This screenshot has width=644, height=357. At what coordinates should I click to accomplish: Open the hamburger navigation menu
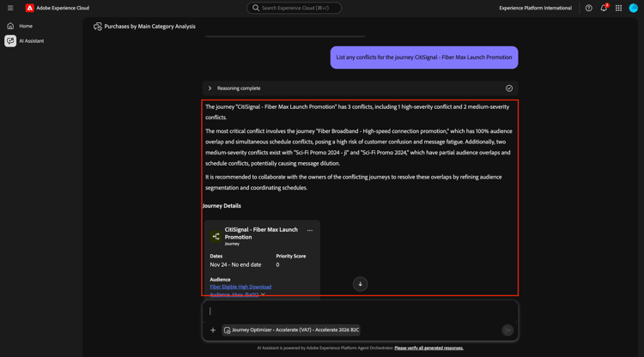[10, 8]
